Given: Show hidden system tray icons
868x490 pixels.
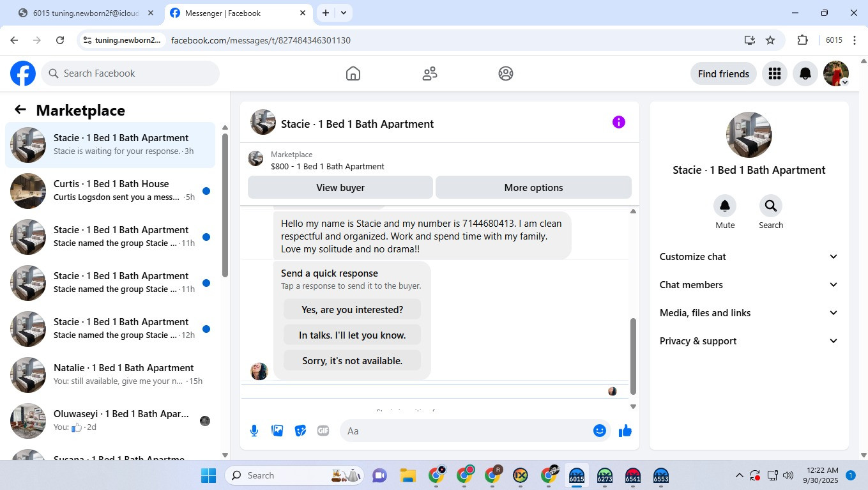Looking at the screenshot, I should [x=740, y=475].
